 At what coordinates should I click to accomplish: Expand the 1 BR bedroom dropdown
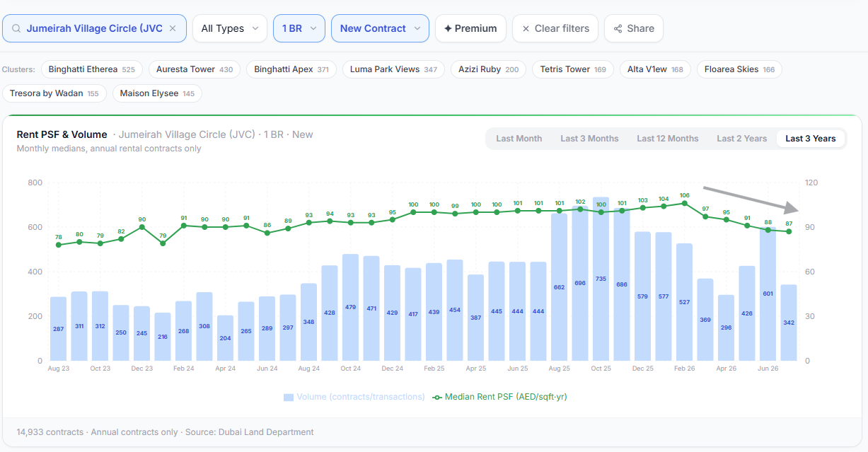coord(299,28)
